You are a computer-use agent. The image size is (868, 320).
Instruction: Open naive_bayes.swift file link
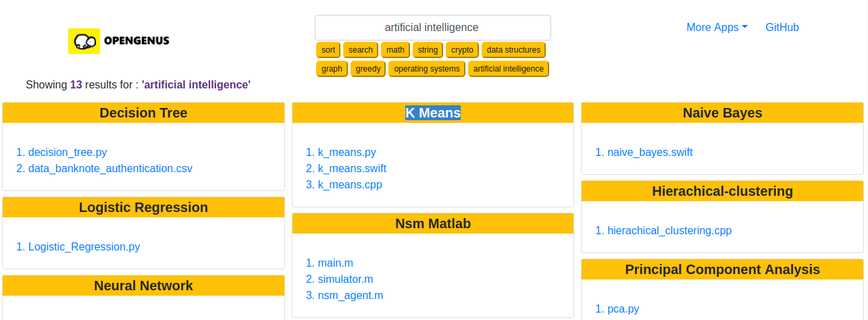pos(650,153)
